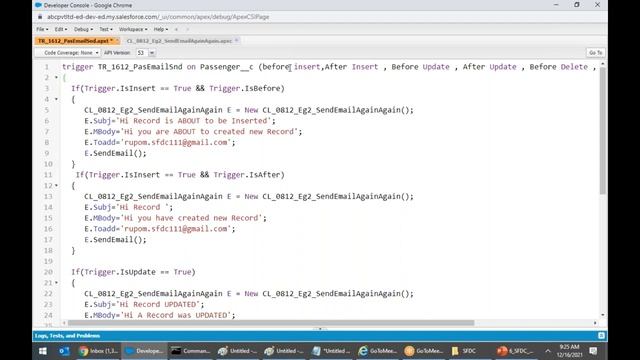The width and height of the screenshot is (640, 360).
Task: Click the Go To button
Action: (596, 53)
